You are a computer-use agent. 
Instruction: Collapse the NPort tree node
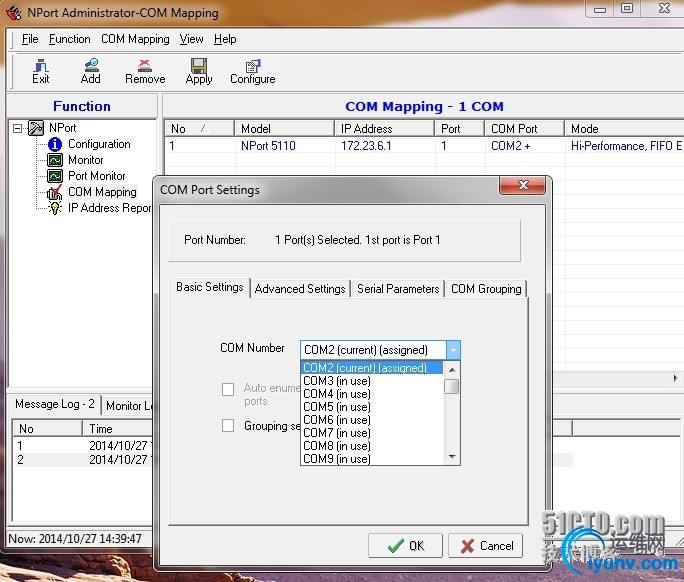[x=17, y=128]
